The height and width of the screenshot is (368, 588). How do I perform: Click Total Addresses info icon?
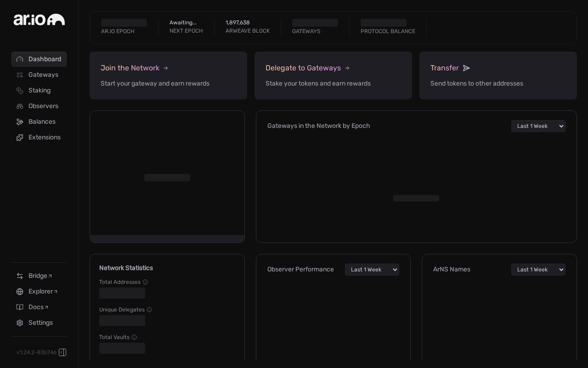(145, 282)
